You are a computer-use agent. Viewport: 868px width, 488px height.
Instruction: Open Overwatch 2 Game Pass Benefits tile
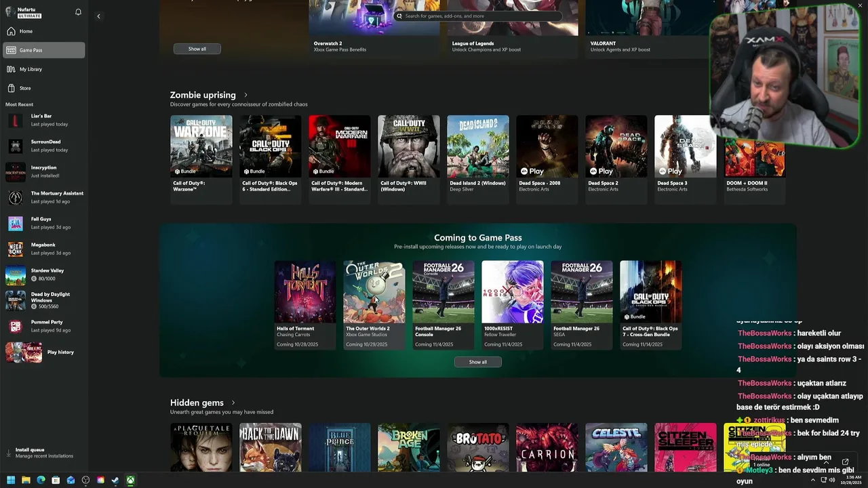374,28
